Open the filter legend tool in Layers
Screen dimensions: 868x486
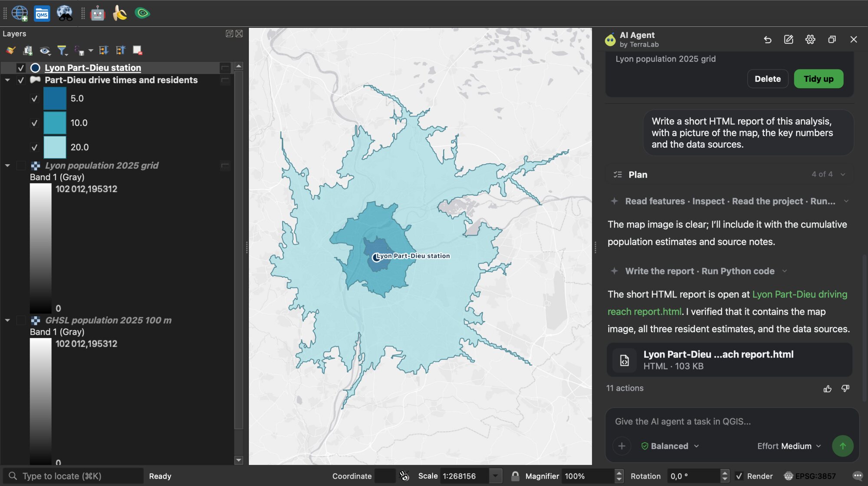coord(62,50)
